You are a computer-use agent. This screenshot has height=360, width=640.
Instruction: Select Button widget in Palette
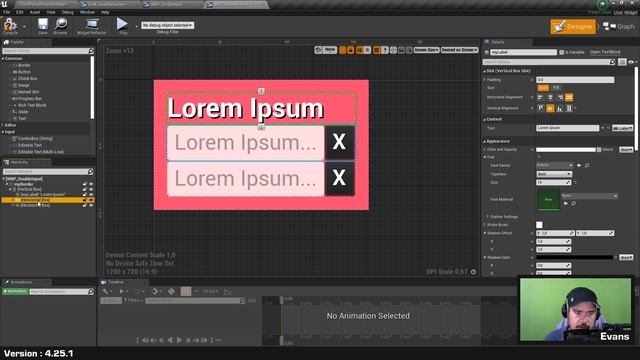tap(24, 72)
